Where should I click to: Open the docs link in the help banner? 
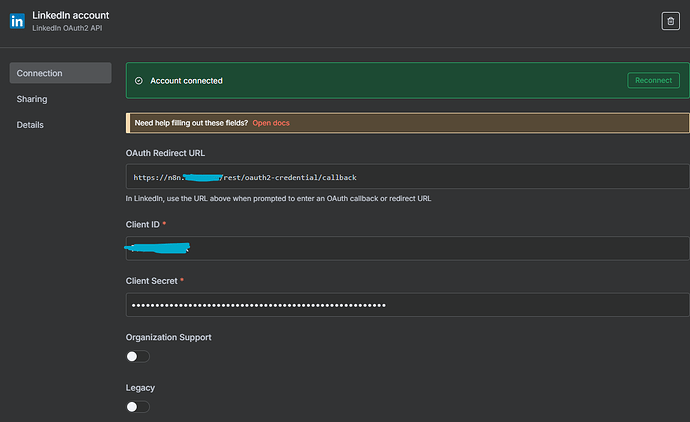(271, 123)
